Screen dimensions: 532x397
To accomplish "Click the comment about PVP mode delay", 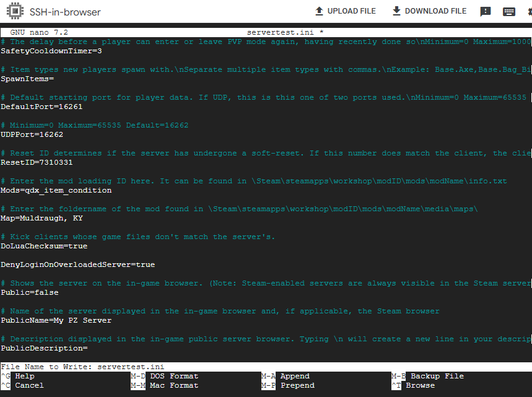I will point(266,41).
